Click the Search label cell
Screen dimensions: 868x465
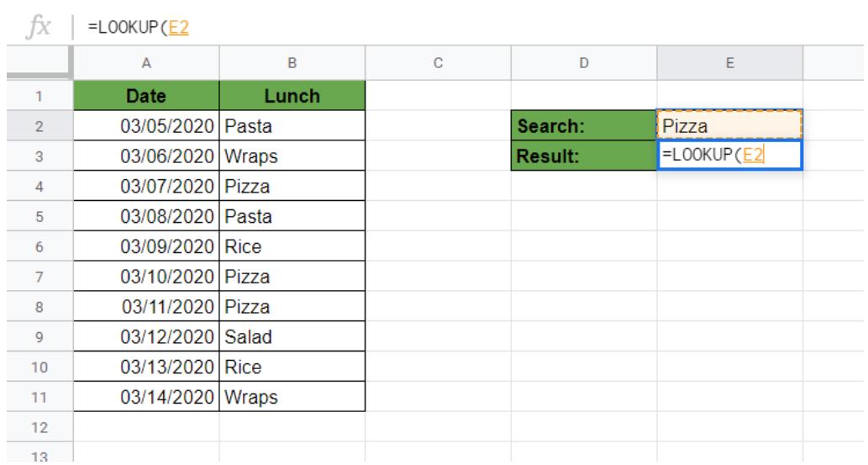[584, 126]
